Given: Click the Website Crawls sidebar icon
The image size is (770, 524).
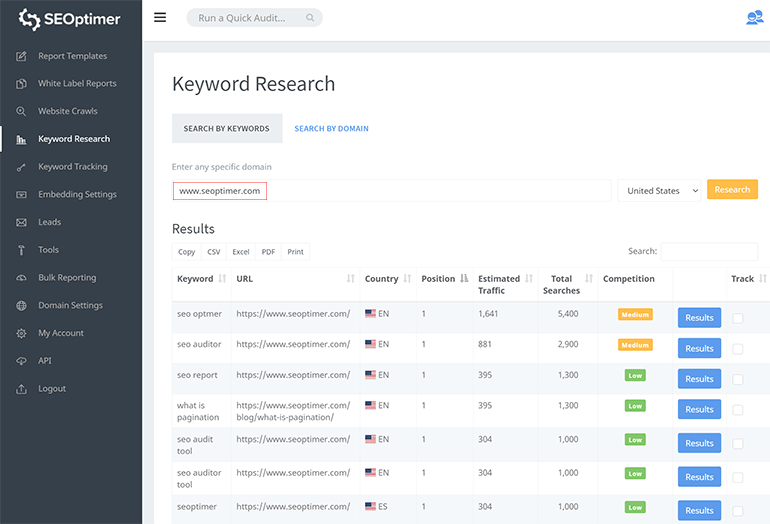Looking at the screenshot, I should [x=21, y=111].
